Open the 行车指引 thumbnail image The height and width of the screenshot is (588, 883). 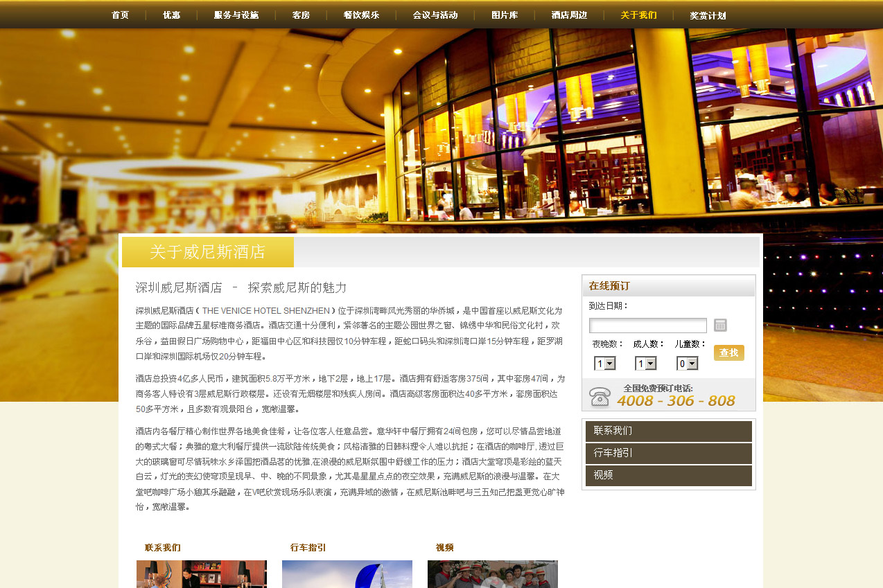pyautogui.click(x=347, y=574)
